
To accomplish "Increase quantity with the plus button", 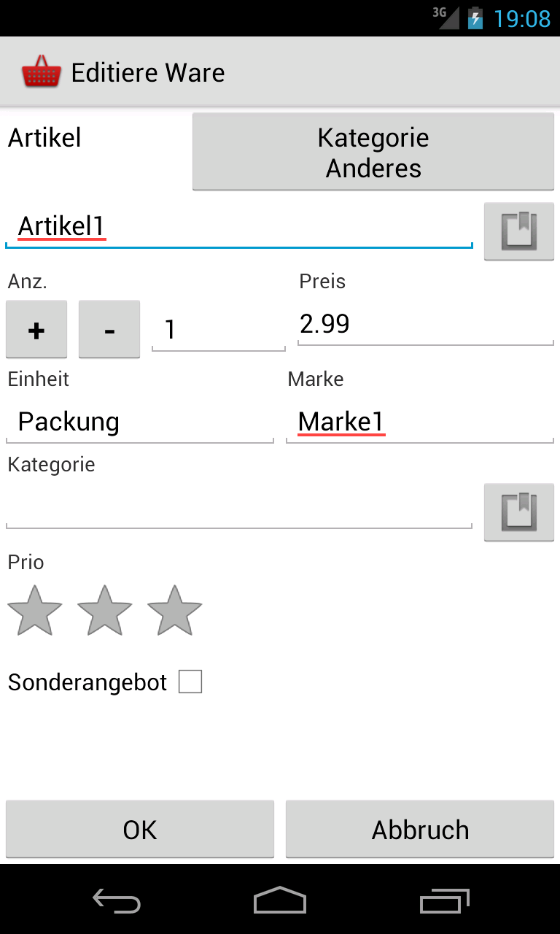I will (36, 329).
